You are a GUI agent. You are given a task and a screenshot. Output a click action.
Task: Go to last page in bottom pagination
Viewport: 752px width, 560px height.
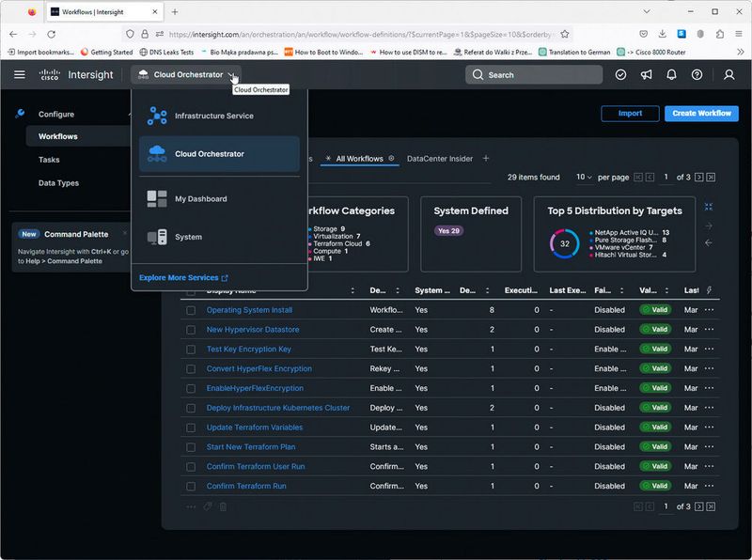(x=711, y=506)
